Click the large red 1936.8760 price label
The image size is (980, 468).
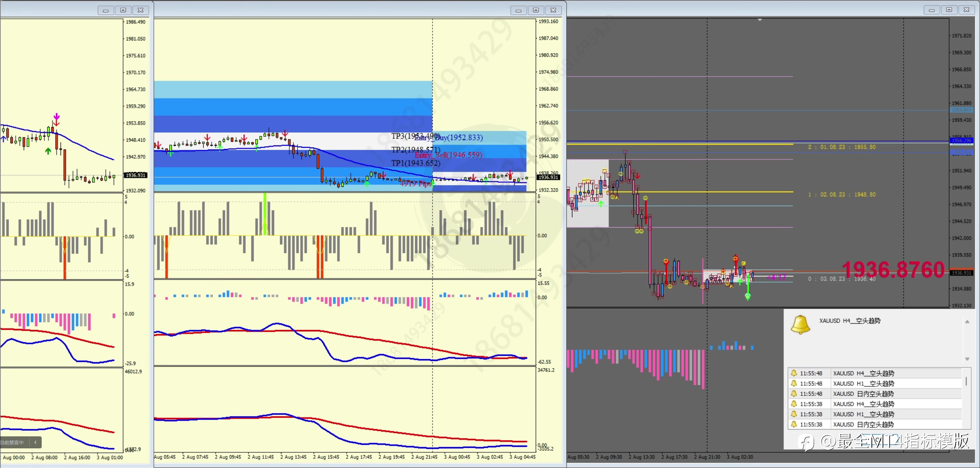click(x=893, y=270)
